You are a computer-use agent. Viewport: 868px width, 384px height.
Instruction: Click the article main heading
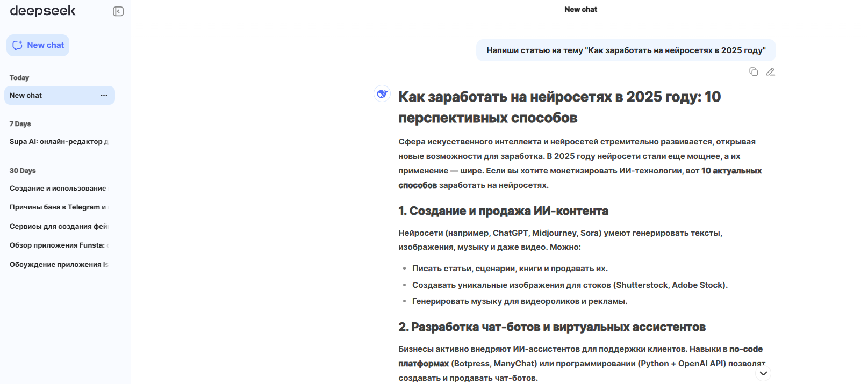click(559, 107)
